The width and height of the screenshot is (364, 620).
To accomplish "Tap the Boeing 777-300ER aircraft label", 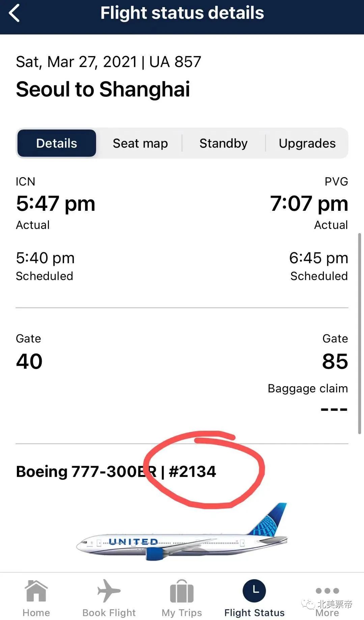I will coord(86,472).
